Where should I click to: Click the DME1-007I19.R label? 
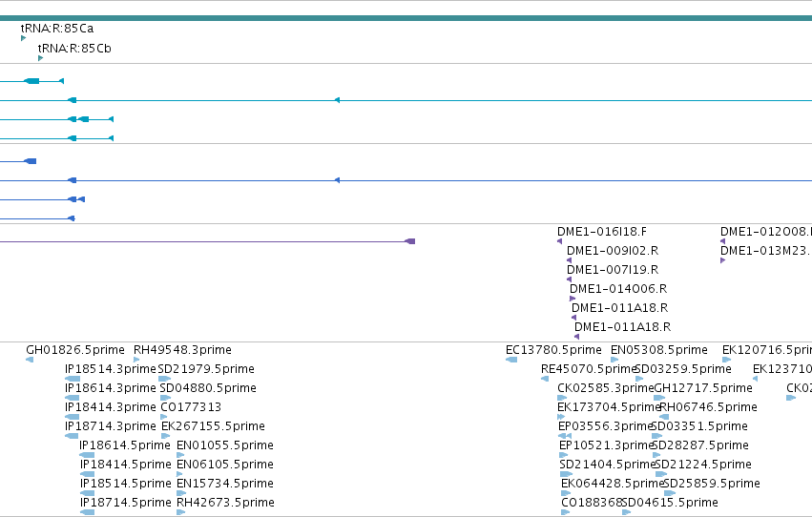[613, 270]
